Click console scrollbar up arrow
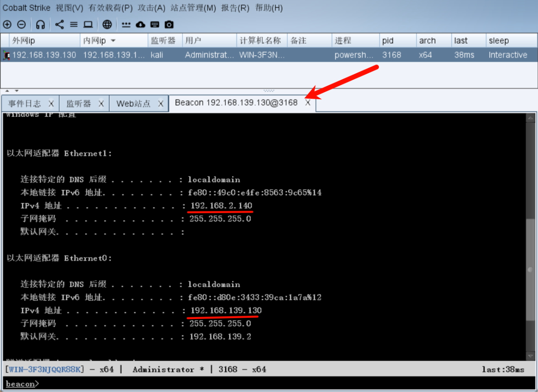This screenshot has height=392, width=538. 530,118
